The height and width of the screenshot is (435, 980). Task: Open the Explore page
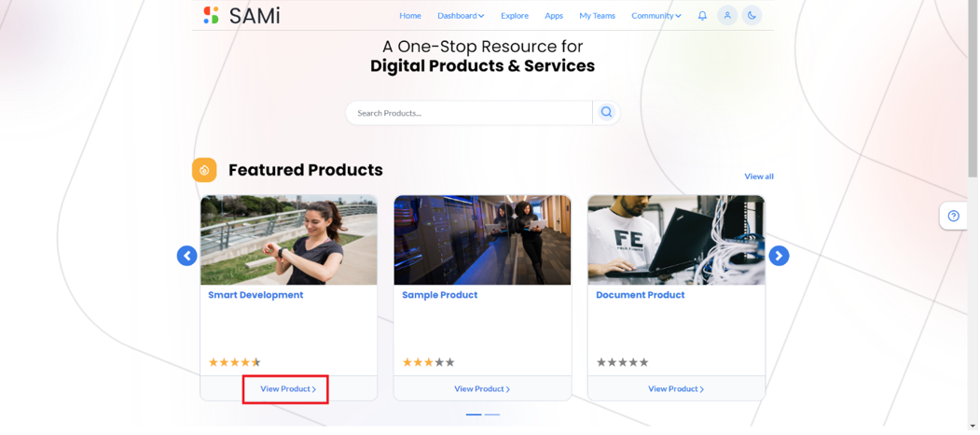point(515,16)
